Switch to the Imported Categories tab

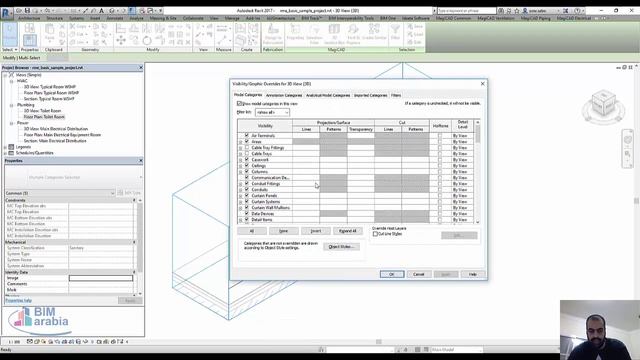point(370,95)
